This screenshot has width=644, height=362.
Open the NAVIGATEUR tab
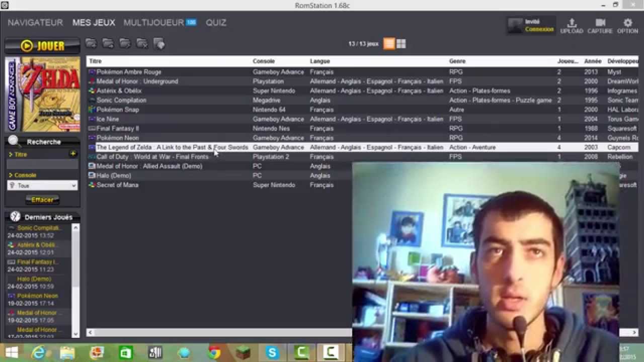pos(35,23)
